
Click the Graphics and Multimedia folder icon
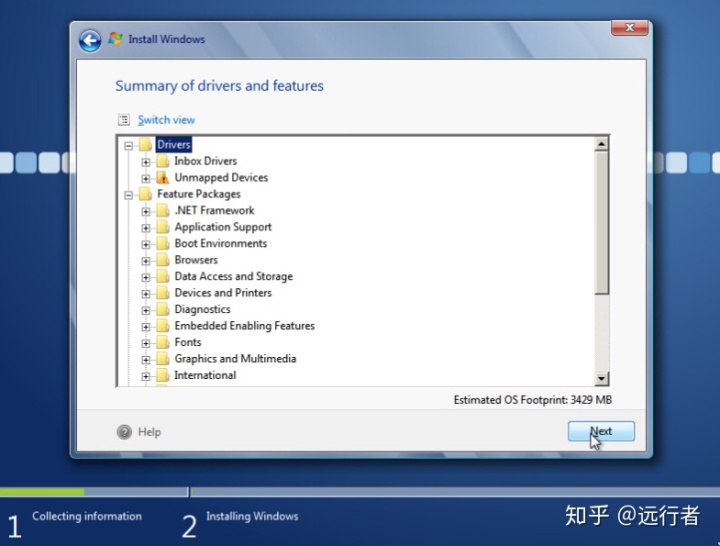point(163,360)
